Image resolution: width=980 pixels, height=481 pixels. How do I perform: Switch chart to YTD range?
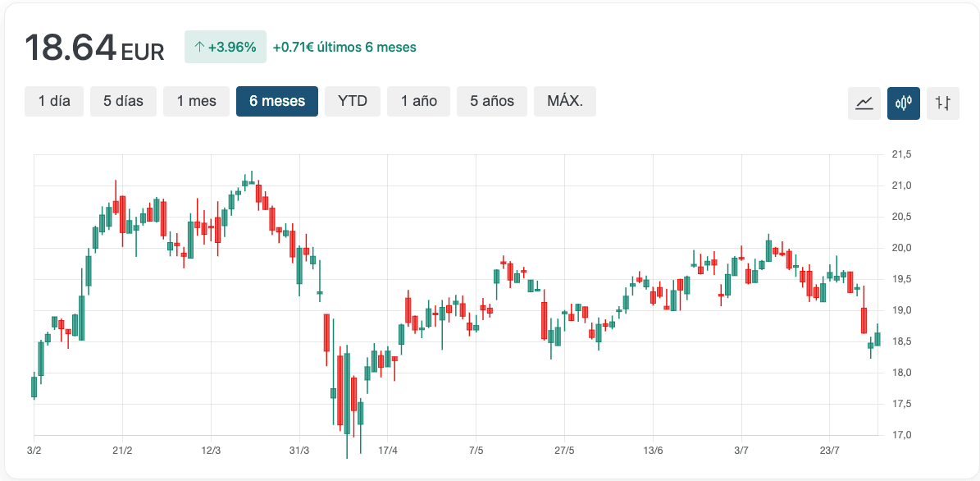[x=353, y=101]
